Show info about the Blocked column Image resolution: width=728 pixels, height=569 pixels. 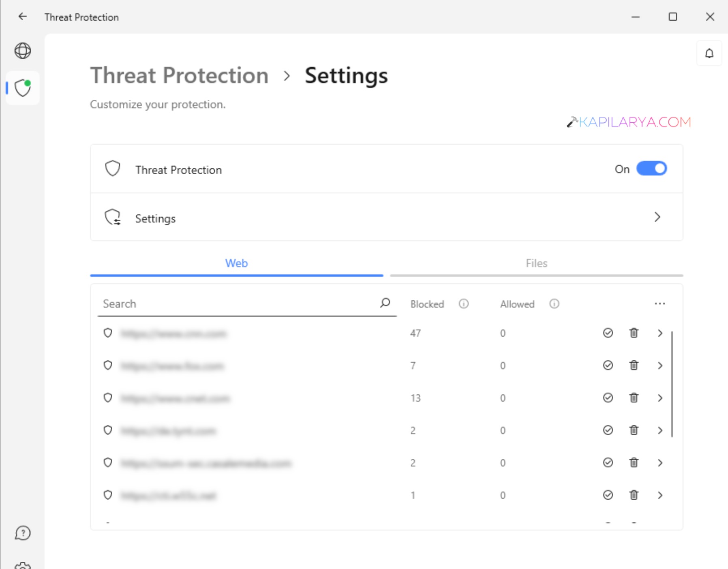464,304
